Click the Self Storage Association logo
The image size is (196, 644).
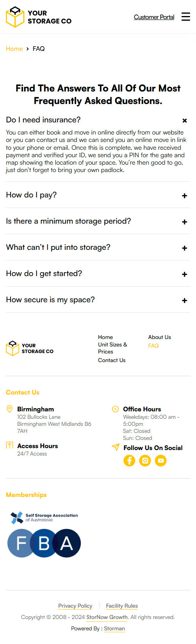(44, 518)
